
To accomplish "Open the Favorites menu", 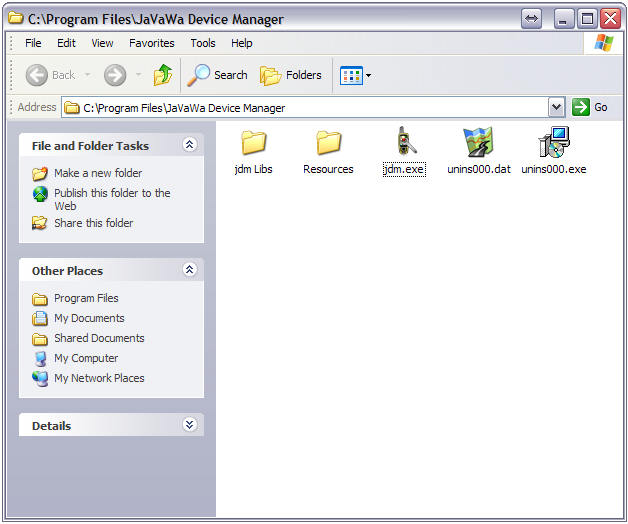I will point(151,43).
